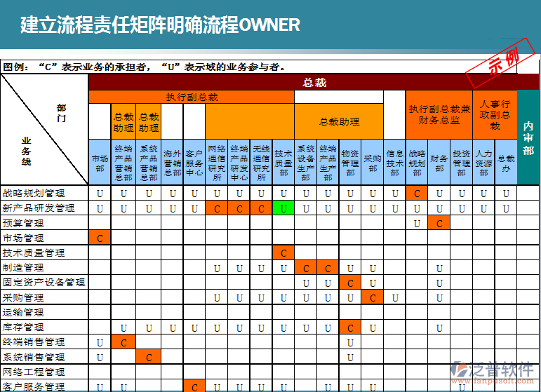Select the 财务部 column header

439,162
